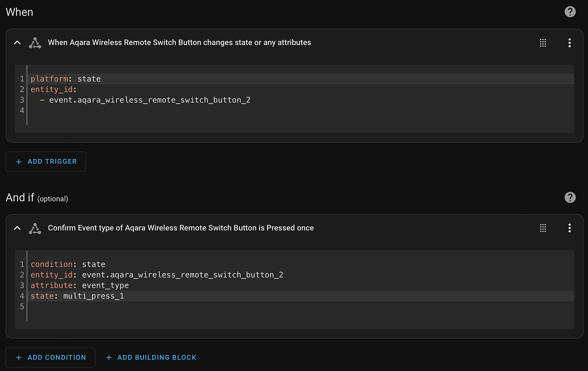
Task: Place cursor on the 'platform: state' YAML line
Action: [x=66, y=79]
